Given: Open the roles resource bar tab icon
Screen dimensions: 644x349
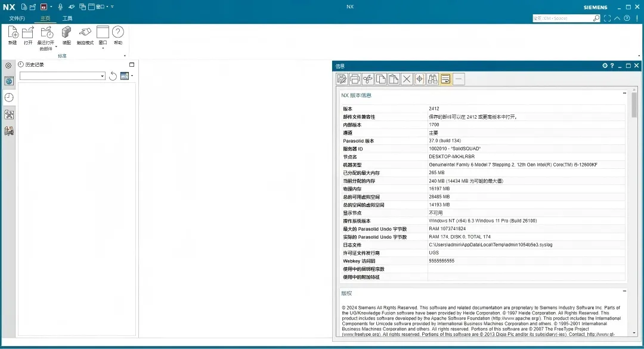Looking at the screenshot, I should tap(9, 131).
